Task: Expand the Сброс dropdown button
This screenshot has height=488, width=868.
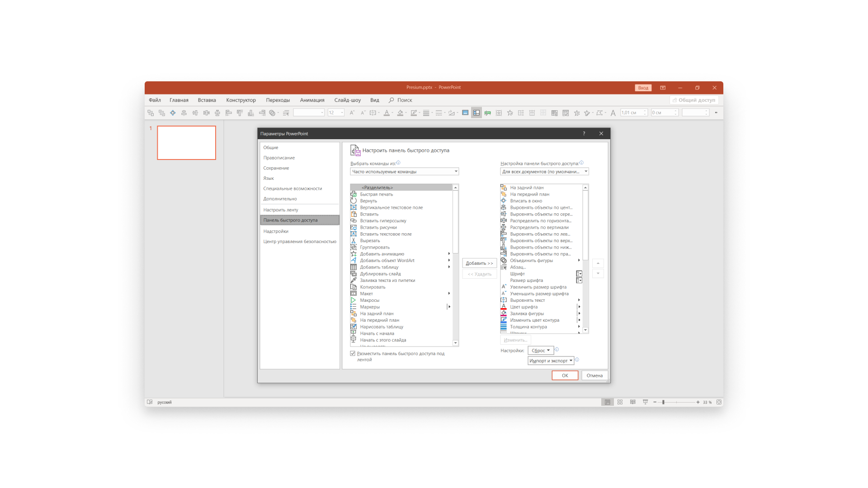Action: 540,351
